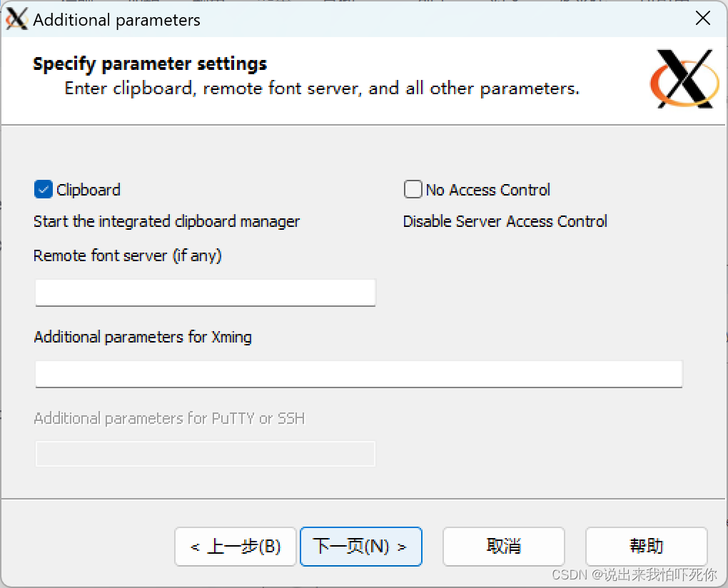The width and height of the screenshot is (728, 588).
Task: Click the Remote font server (if any) label
Action: (127, 255)
